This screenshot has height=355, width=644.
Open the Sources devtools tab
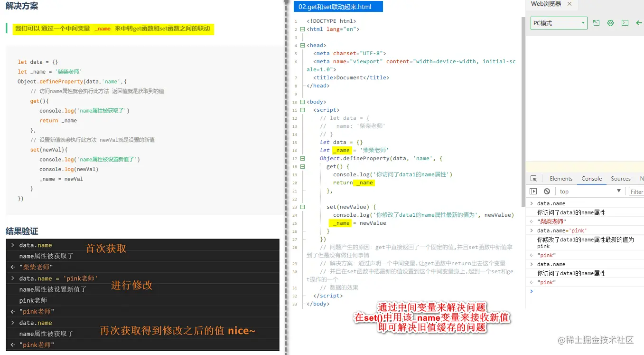click(x=621, y=179)
